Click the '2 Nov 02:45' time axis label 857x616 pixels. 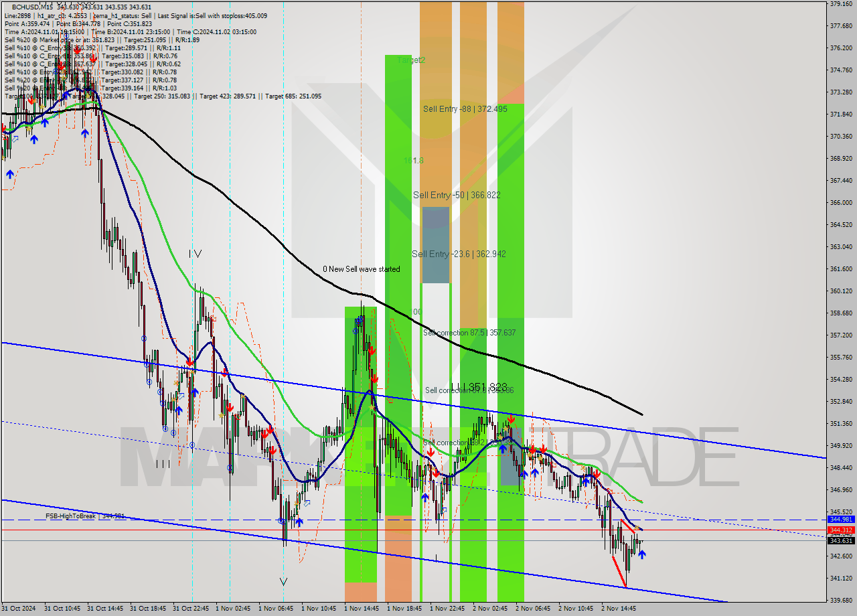(x=490, y=609)
